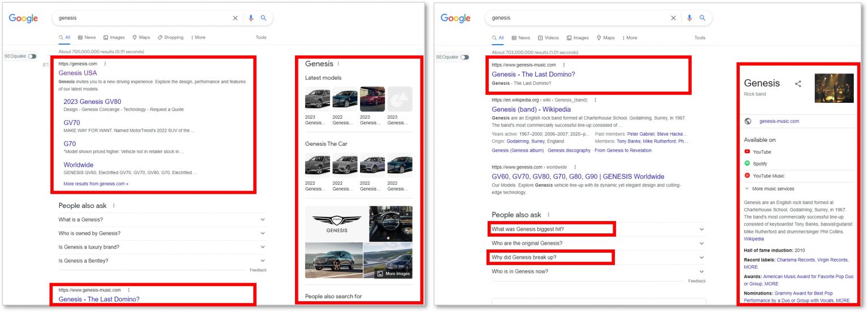Toggle SEOquake switch in left window
The width and height of the screenshot is (868, 312).
click(x=32, y=57)
